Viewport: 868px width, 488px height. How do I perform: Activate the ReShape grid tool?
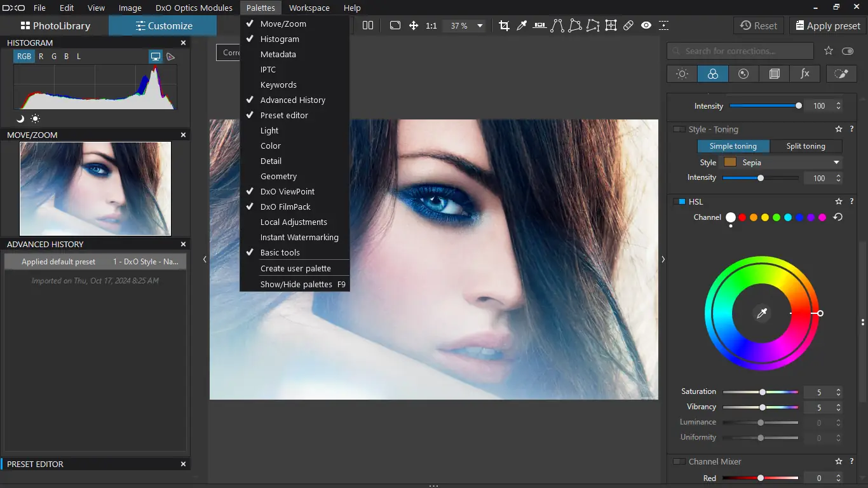click(611, 25)
